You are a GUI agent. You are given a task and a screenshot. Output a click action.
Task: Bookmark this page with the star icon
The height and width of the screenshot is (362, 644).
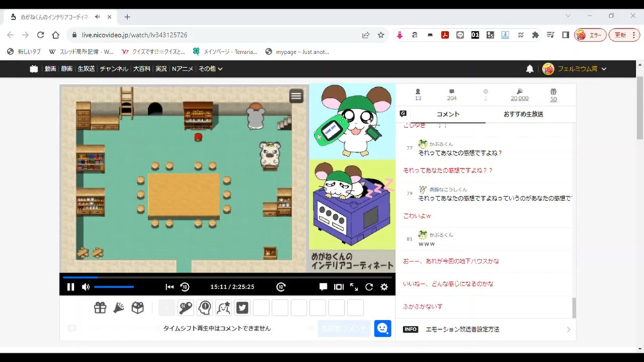(x=381, y=36)
